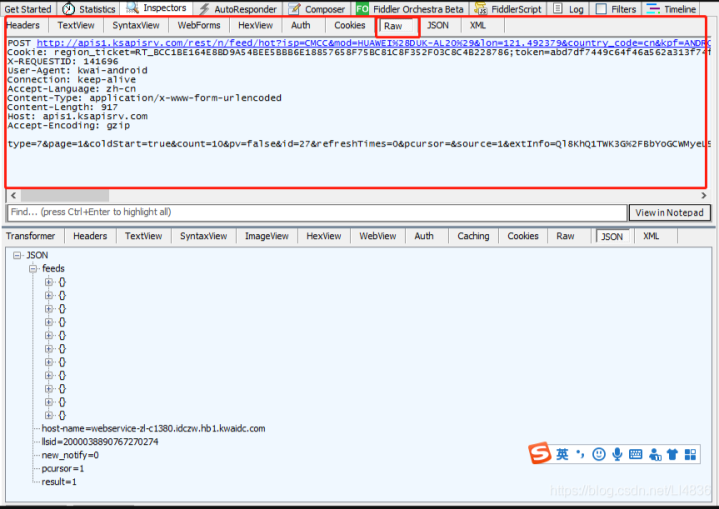Select request TextView tab
This screenshot has height=509, width=719.
(76, 25)
